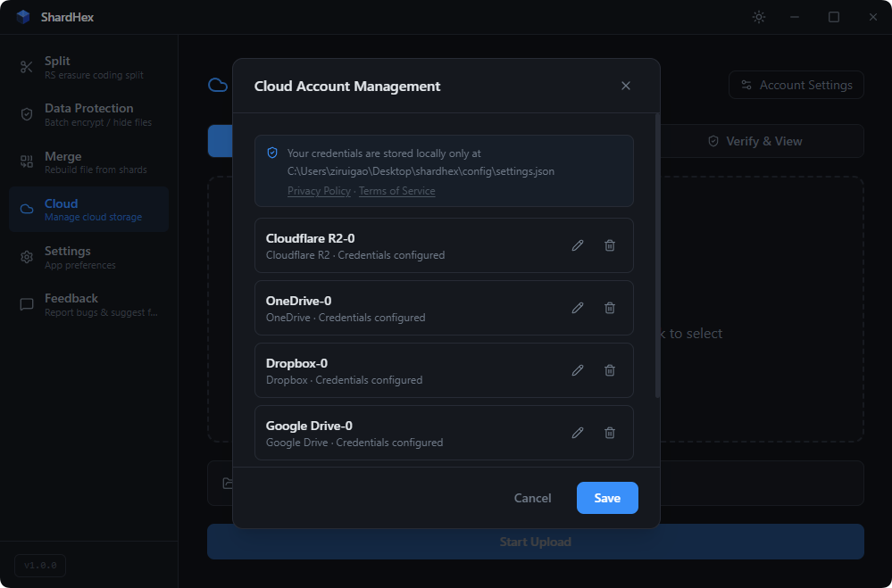Image resolution: width=892 pixels, height=588 pixels.
Task: Click the dialog's vertical scrollbar
Action: 658,256
